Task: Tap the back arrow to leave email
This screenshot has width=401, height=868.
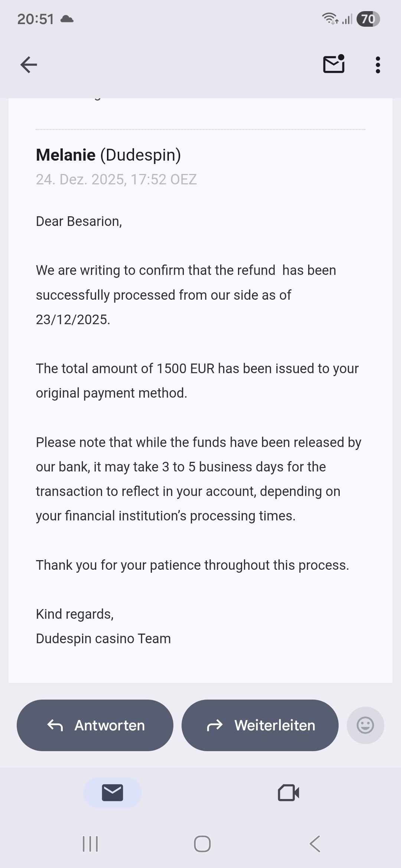Action: pos(29,65)
